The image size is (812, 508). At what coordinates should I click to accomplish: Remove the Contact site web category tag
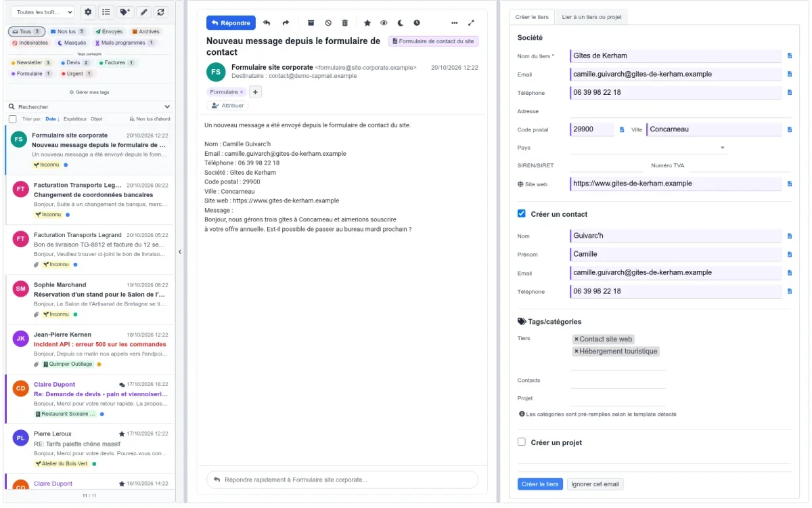point(577,339)
